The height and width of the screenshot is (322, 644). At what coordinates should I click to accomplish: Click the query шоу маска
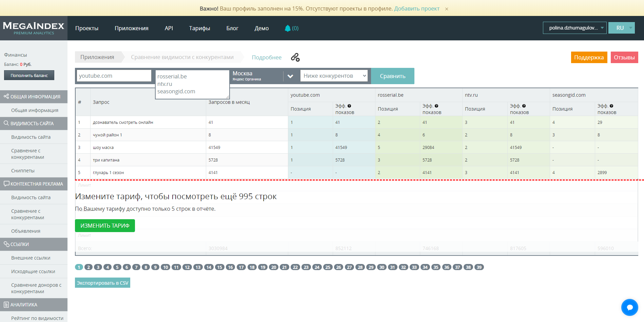[x=103, y=148]
